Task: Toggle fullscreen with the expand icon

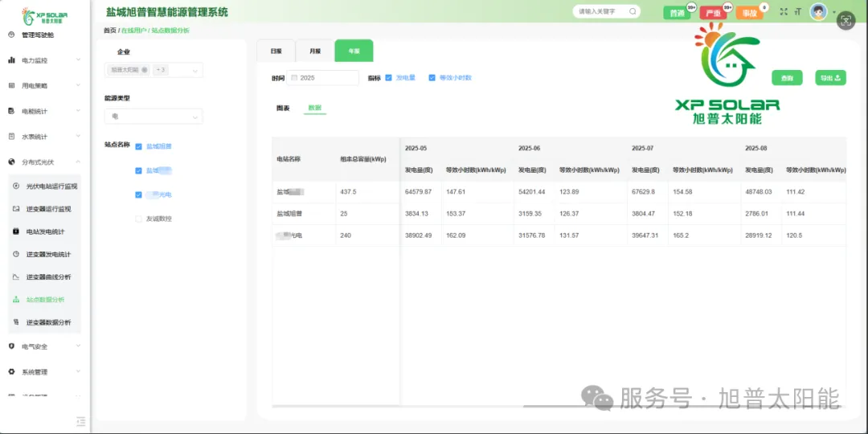Action: tap(784, 12)
